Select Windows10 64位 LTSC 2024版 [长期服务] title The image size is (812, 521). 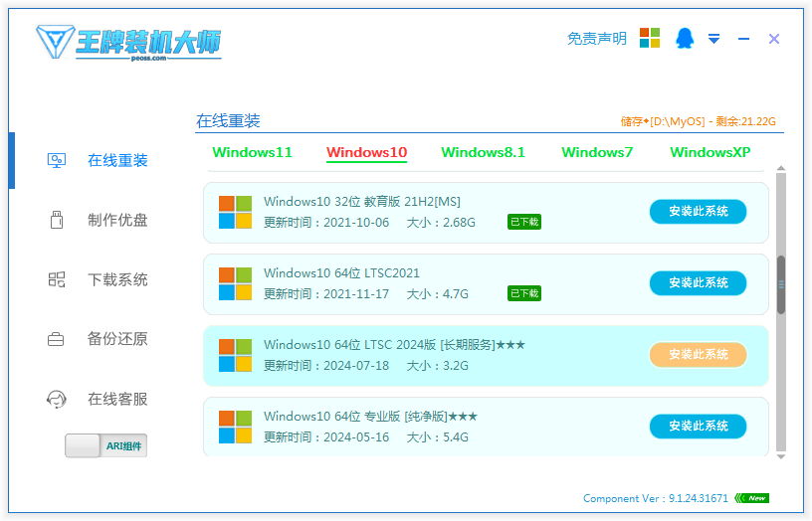(394, 345)
